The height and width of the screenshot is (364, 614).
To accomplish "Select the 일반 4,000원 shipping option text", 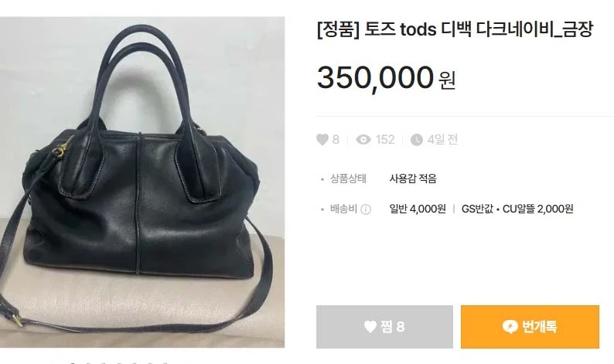I will (418, 209).
